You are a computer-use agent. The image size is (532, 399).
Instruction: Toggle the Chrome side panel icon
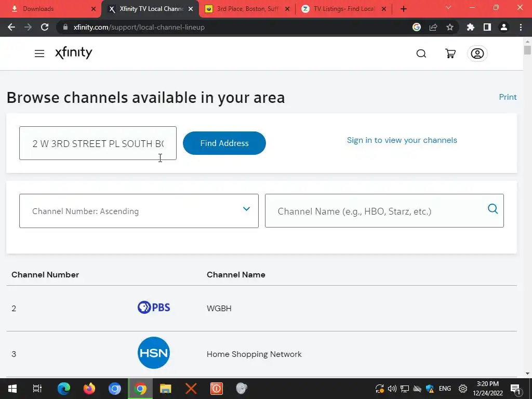click(x=487, y=27)
